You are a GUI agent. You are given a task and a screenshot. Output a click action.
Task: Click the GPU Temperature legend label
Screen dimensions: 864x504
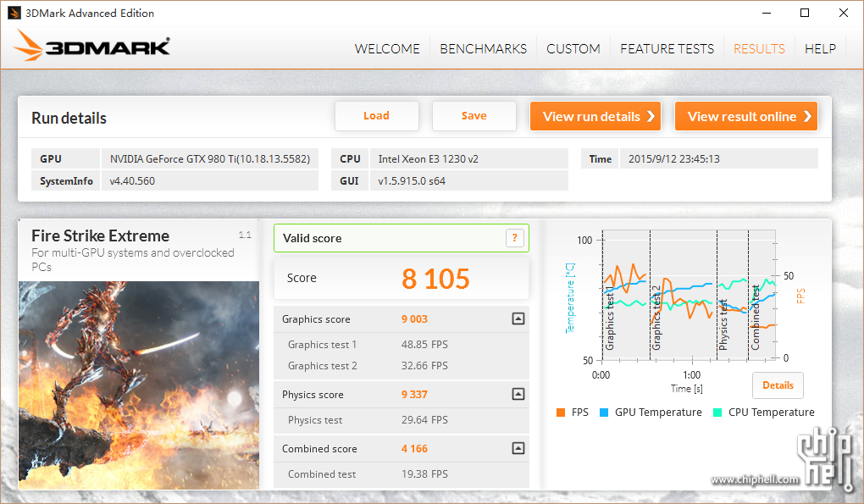click(658, 413)
